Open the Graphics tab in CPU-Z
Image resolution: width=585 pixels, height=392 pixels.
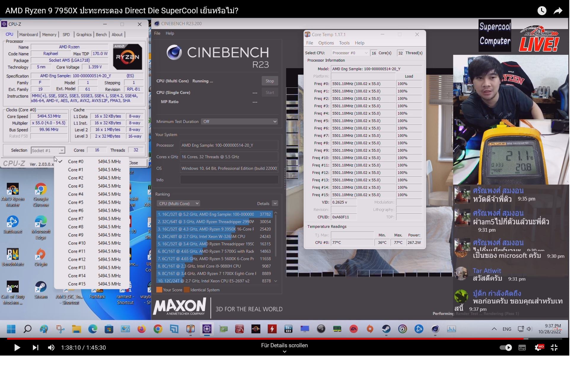click(x=84, y=34)
